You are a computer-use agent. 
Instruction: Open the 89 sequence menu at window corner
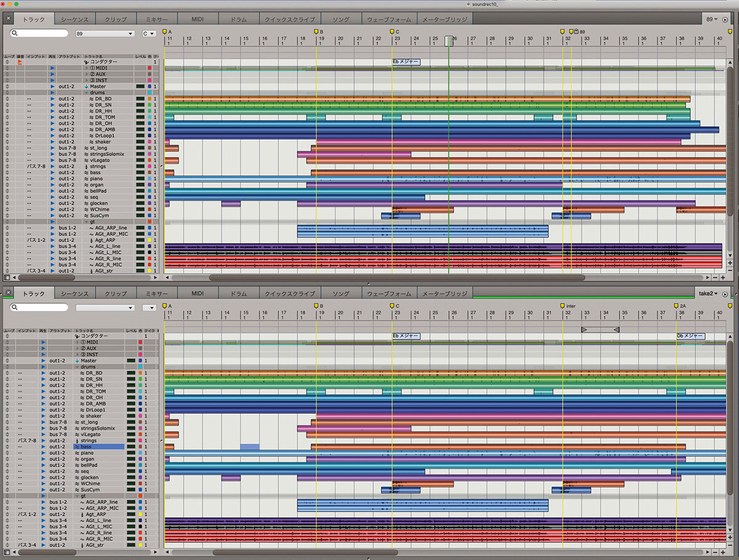[712, 19]
